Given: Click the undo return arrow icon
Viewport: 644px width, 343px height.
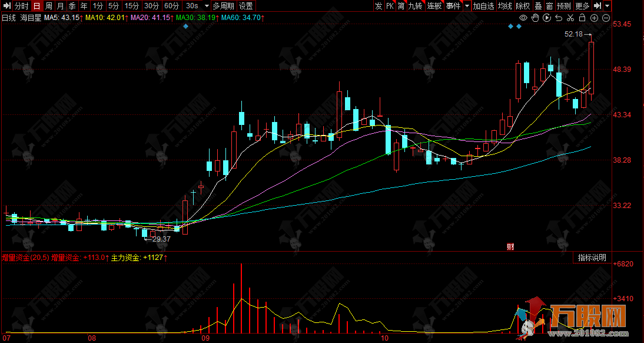Looking at the screenshot, I should click(559, 18).
